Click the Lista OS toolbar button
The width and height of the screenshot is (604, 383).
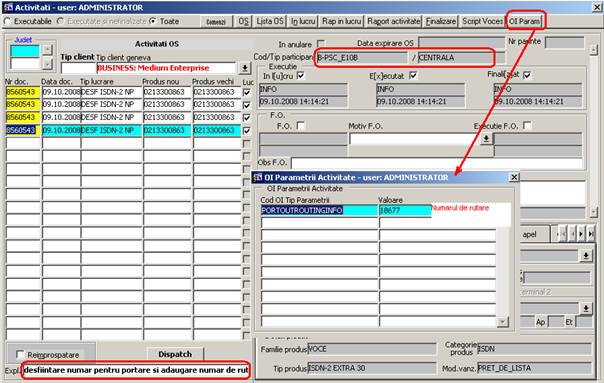coord(270,21)
